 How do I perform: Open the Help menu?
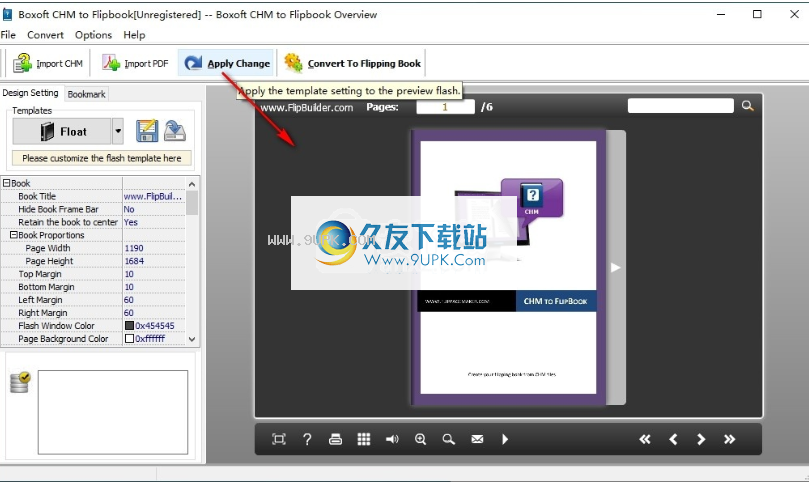point(134,35)
